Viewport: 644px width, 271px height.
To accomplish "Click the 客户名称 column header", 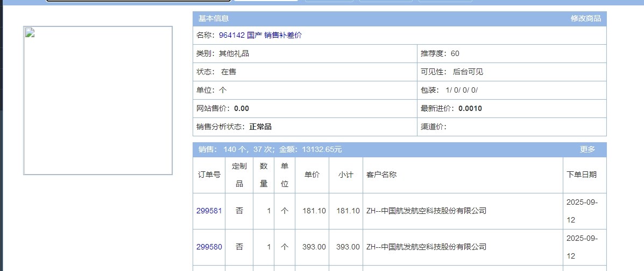I will pyautogui.click(x=381, y=175).
